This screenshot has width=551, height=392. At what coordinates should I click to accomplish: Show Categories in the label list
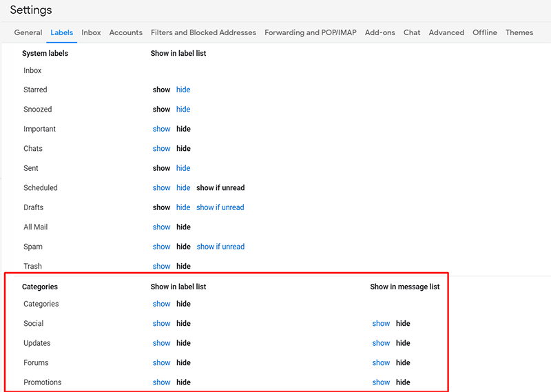tap(161, 304)
